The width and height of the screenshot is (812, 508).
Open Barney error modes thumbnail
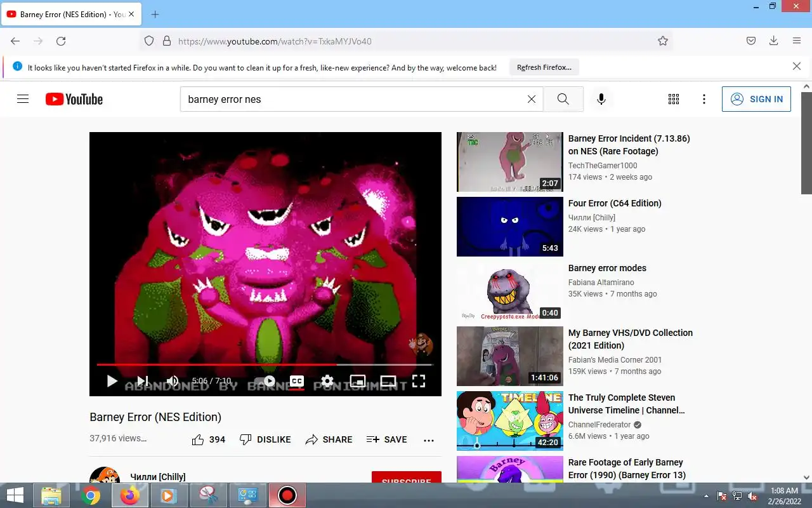click(510, 291)
